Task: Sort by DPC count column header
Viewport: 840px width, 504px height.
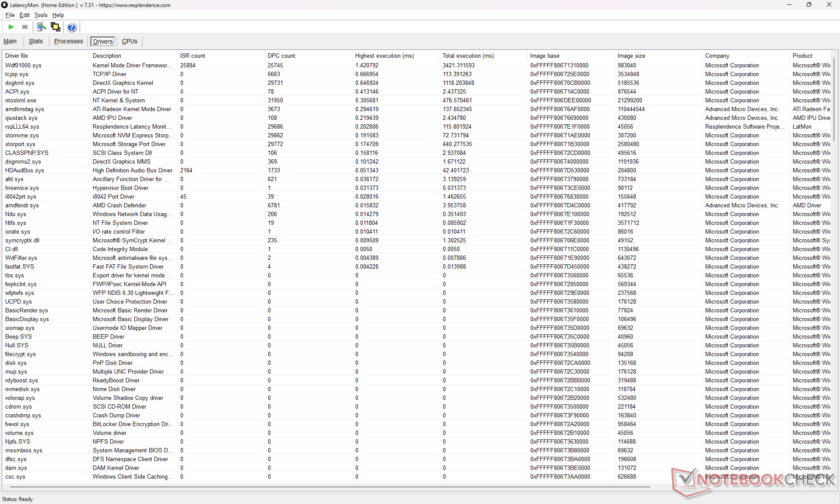Action: tap(281, 56)
